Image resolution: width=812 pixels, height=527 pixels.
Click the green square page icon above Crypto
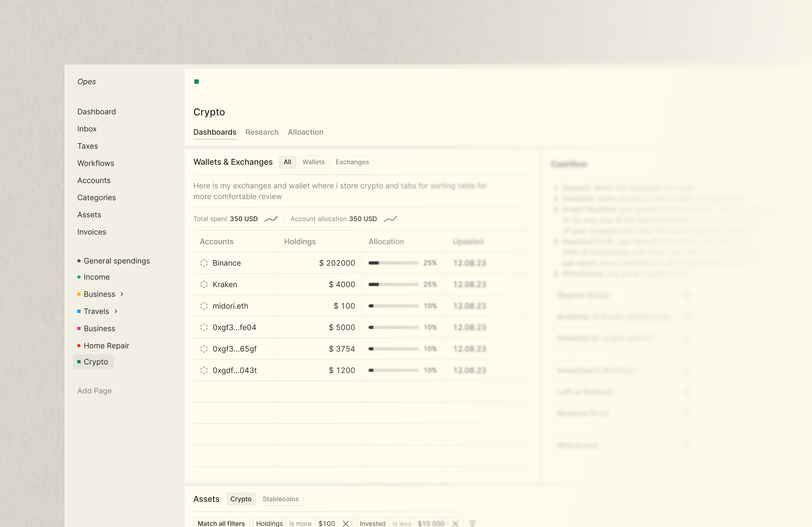point(197,82)
